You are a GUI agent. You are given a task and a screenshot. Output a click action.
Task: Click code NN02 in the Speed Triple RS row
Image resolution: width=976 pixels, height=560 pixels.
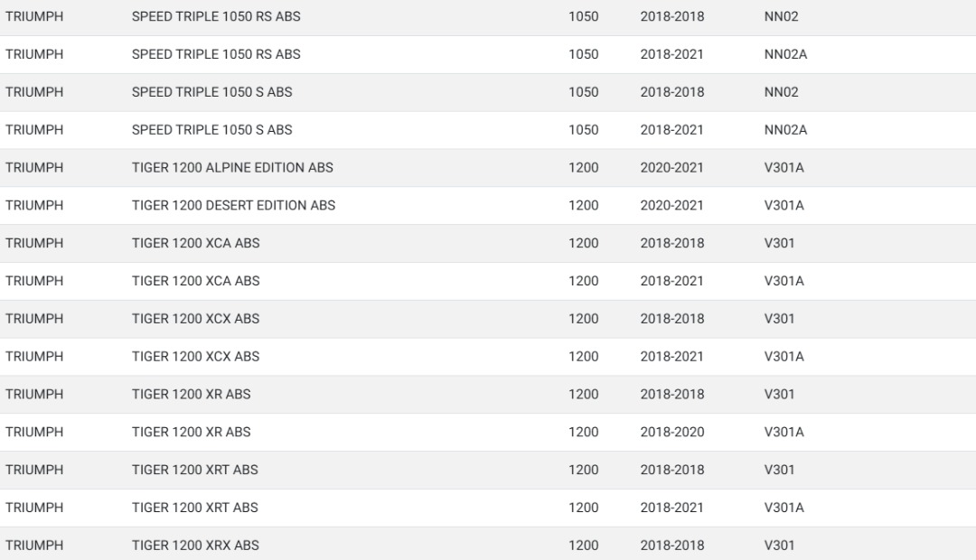tap(781, 17)
